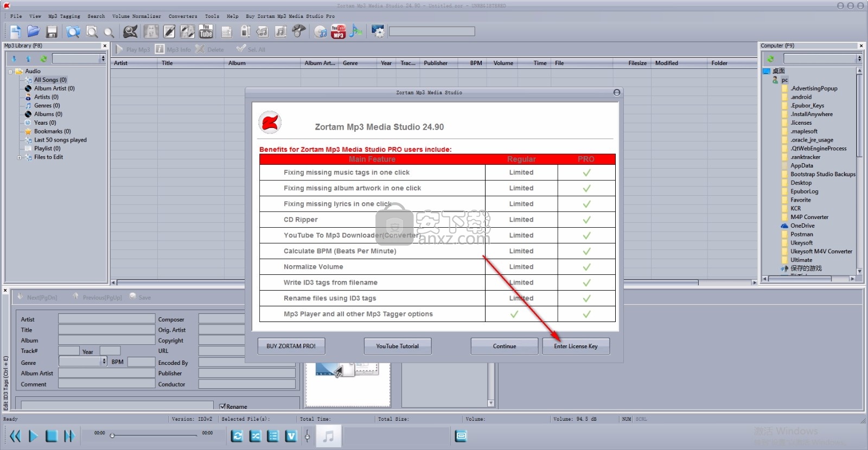
Task: Click the folder search toolbar icon
Action: [73, 31]
